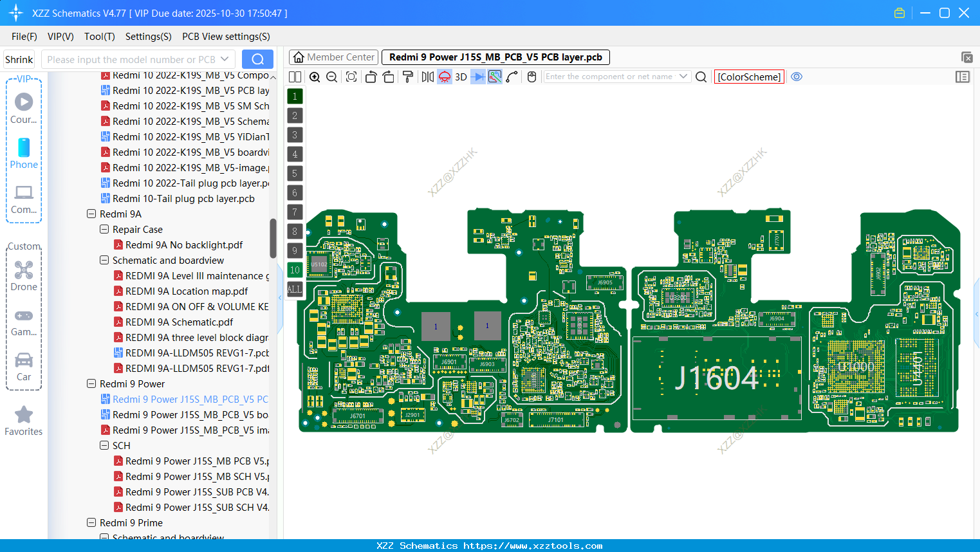Switch to the Member Center tab
Image resolution: width=980 pixels, height=552 pixels.
click(334, 57)
